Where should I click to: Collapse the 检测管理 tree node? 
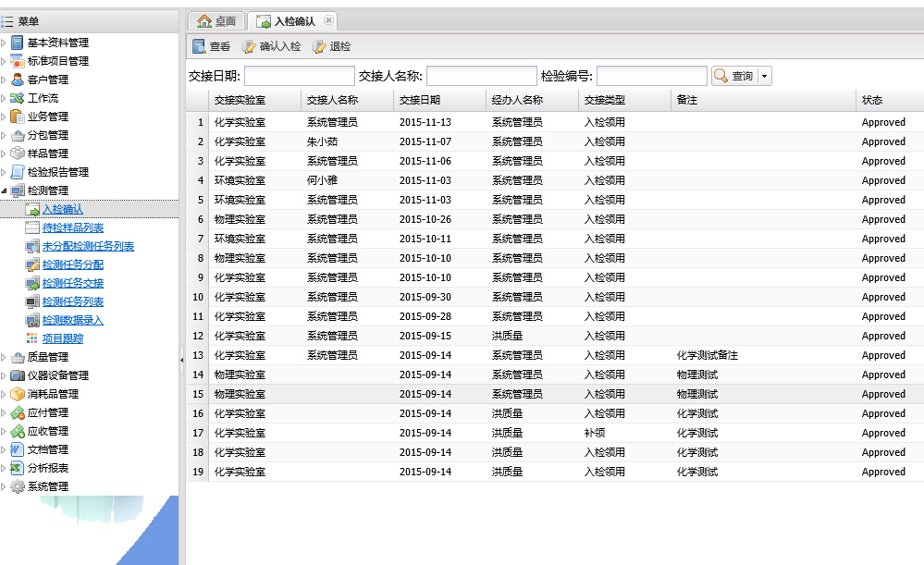[x=4, y=190]
